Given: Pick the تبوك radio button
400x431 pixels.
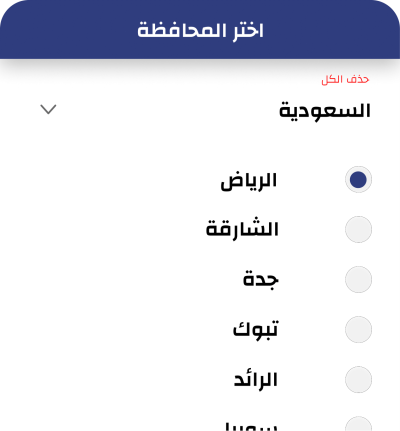Looking at the screenshot, I should pos(358,329).
